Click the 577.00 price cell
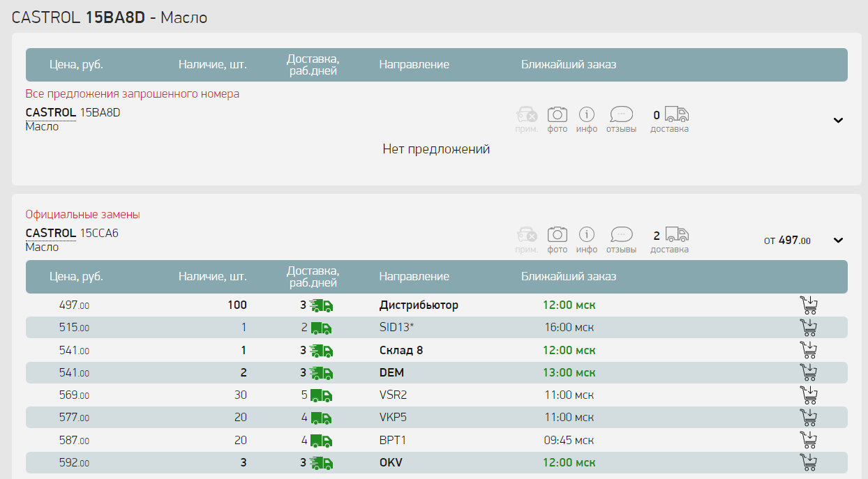This screenshot has width=868, height=479. click(x=74, y=418)
